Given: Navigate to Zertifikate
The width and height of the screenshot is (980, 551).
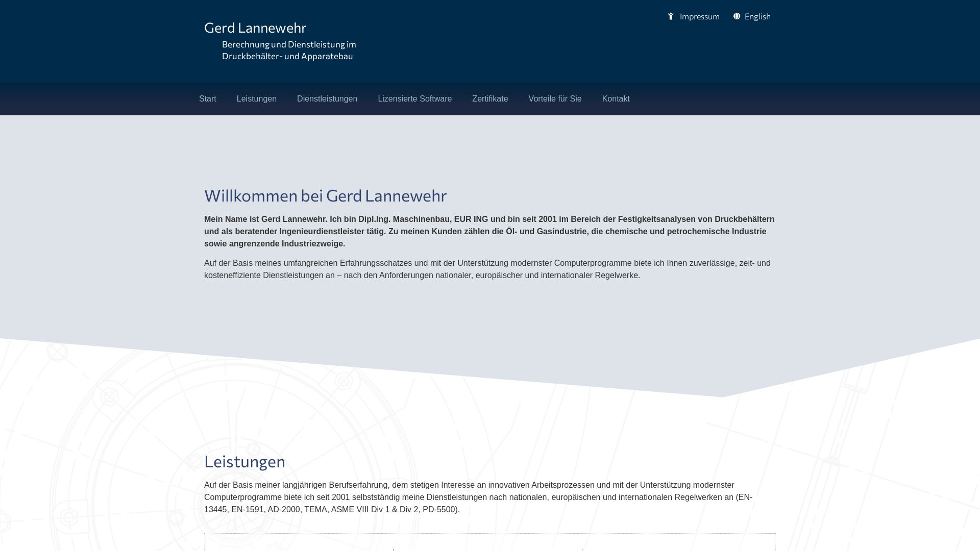Looking at the screenshot, I should 490,99.
